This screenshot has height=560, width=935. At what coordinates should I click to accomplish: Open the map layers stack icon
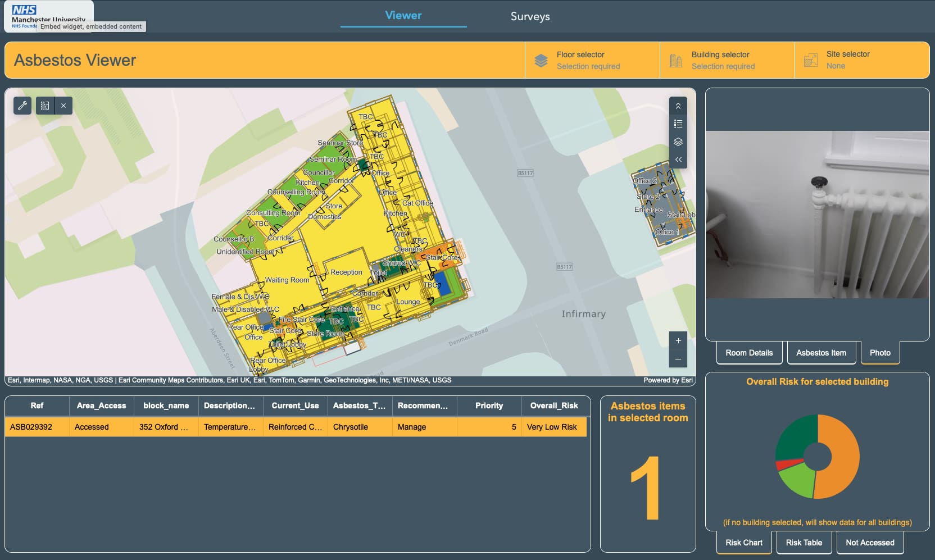(x=678, y=142)
